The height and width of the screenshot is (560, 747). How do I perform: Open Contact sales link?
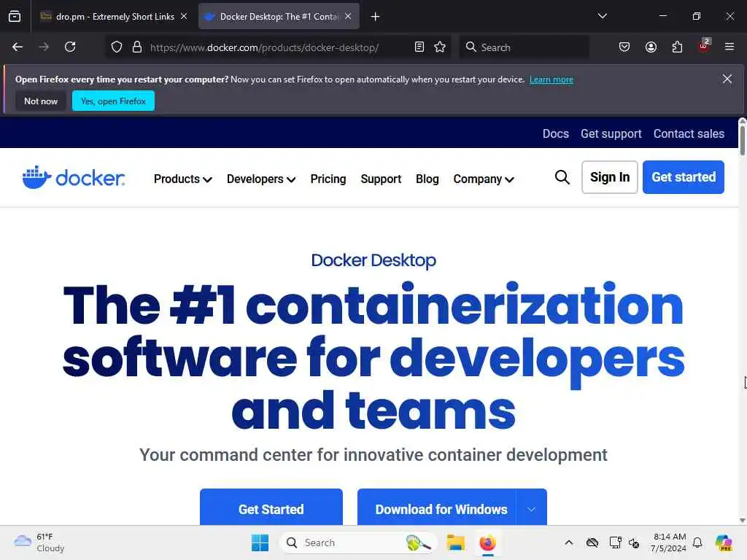[x=689, y=134]
